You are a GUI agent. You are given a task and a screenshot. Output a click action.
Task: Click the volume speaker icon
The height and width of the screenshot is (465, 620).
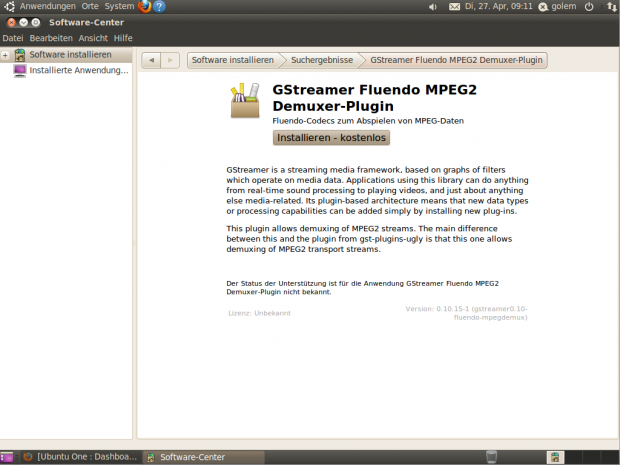(433, 7)
